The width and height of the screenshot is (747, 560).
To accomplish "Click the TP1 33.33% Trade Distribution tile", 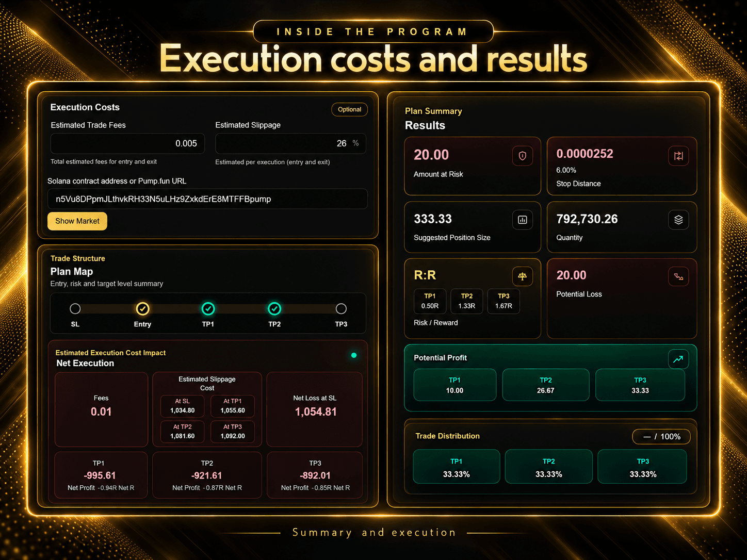I will (456, 467).
